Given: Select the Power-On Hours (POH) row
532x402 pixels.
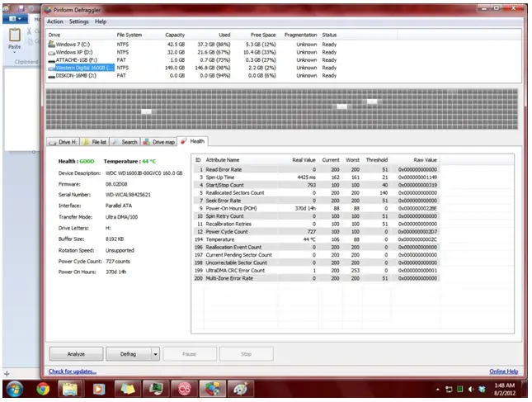Looking at the screenshot, I should tap(316, 209).
